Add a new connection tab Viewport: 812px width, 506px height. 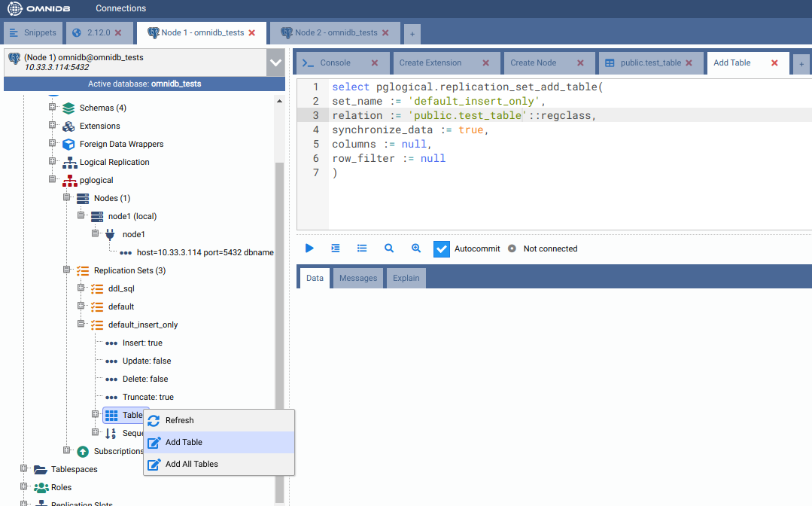[412, 34]
